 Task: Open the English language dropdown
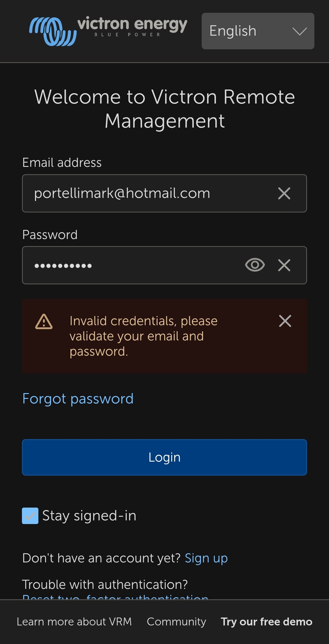[x=257, y=31]
